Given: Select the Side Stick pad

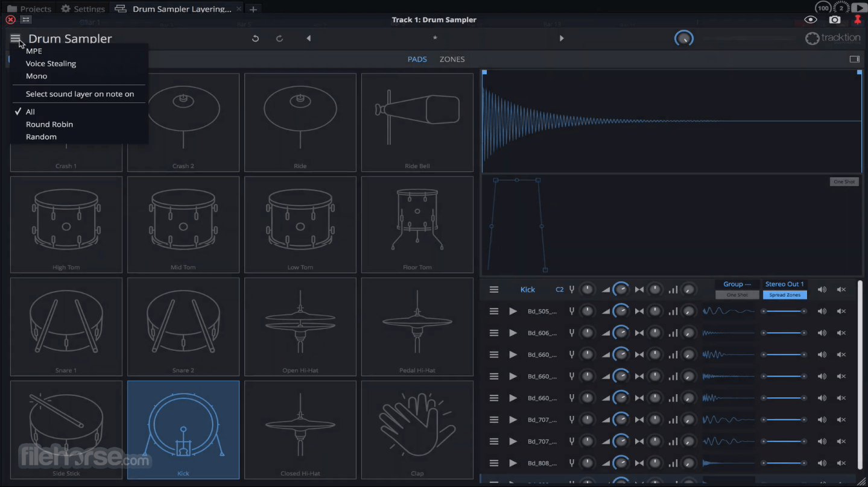Looking at the screenshot, I should tap(66, 430).
